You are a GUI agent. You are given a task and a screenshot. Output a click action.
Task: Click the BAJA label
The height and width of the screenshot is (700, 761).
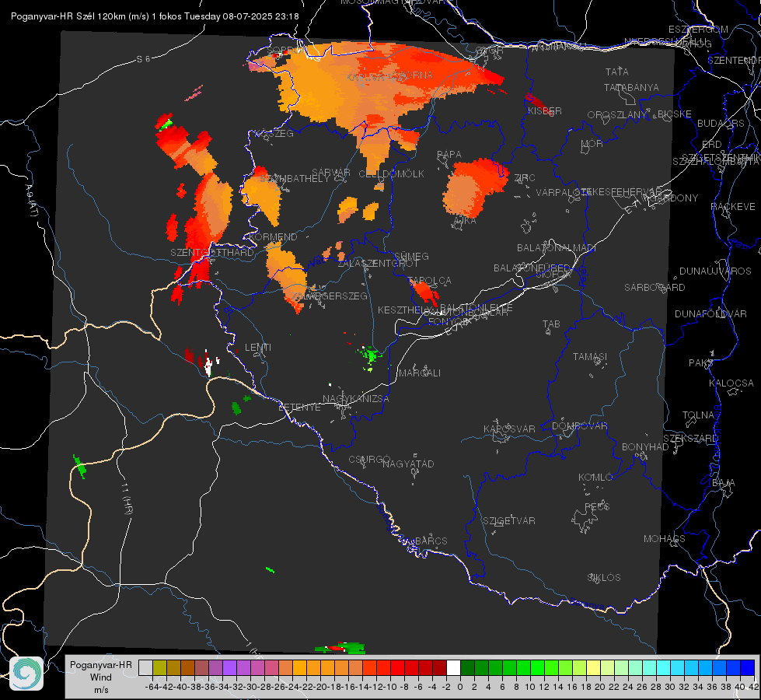[x=724, y=483]
